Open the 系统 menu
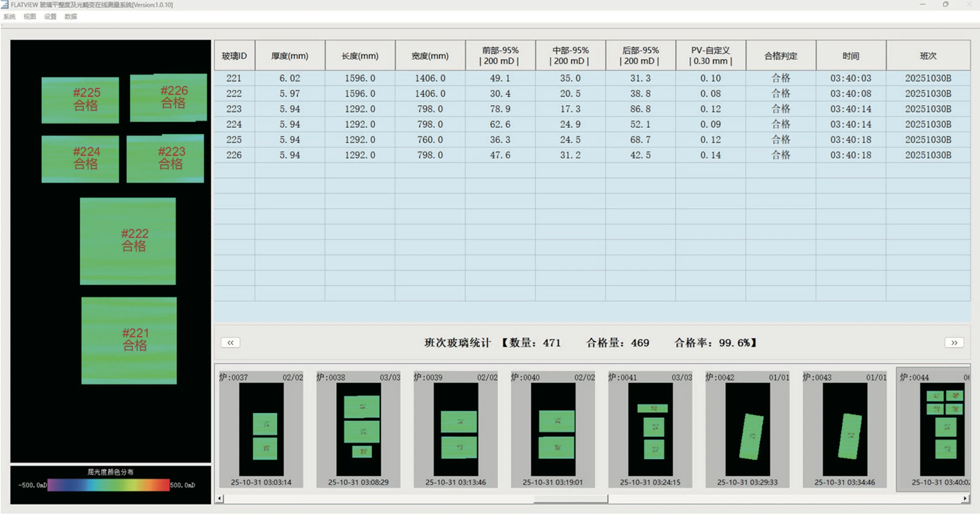Image resolution: width=980 pixels, height=516 pixels. click(x=9, y=17)
